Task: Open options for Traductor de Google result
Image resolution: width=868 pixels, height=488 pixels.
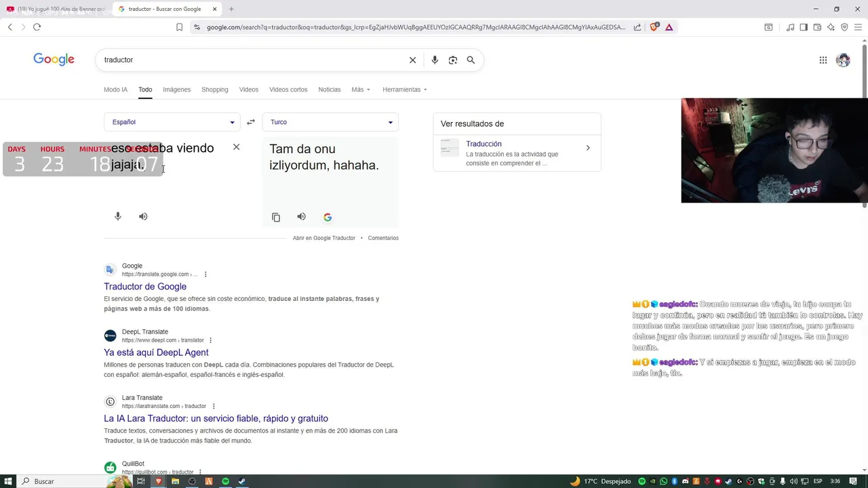Action: pyautogui.click(x=205, y=274)
